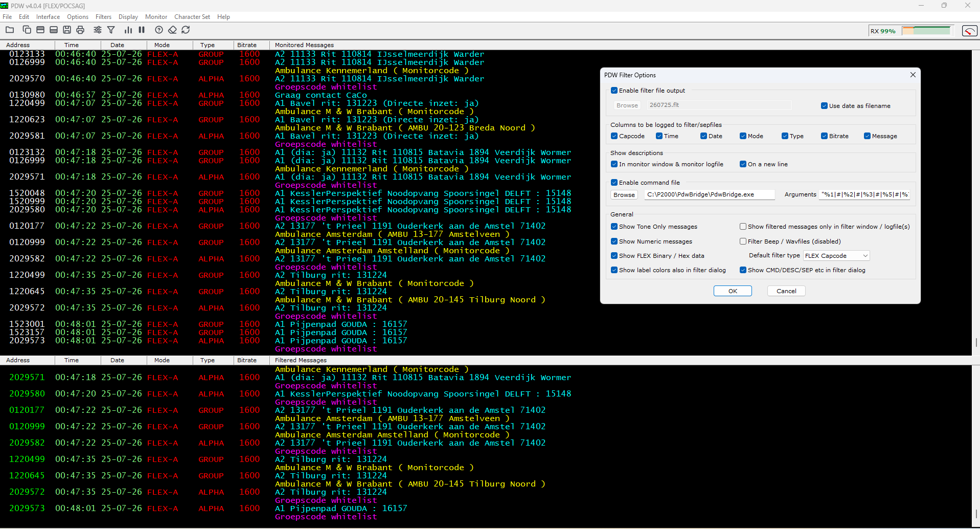This screenshot has width=980, height=529.
Task: Select the upper-pane view toolbar icon
Action: [x=40, y=30]
